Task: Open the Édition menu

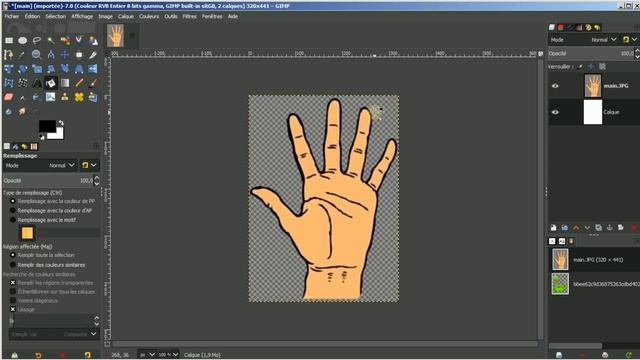Action: [32, 17]
